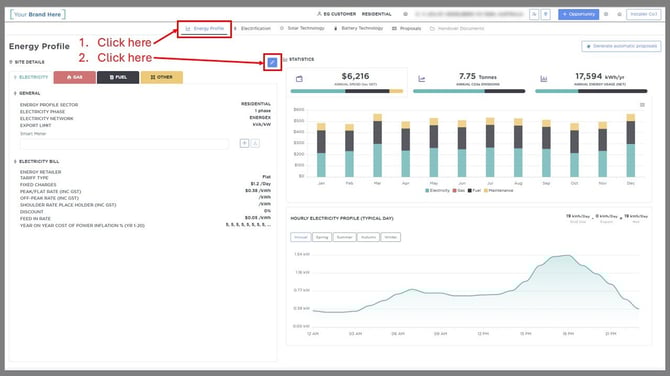This screenshot has height=376, width=670.
Task: Toggle the Maintenance legend entry
Action: 498,191
